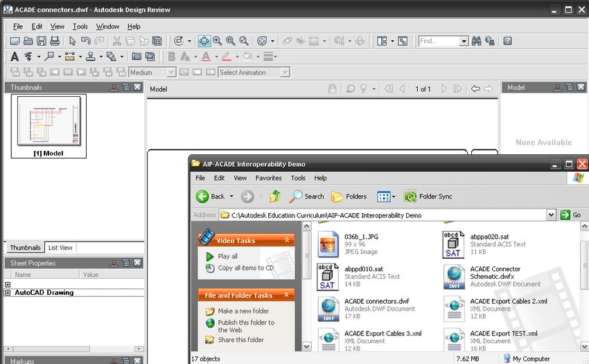Choose the Select arrow cursor tool
The width and height of the screenshot is (589, 364).
(x=73, y=41)
